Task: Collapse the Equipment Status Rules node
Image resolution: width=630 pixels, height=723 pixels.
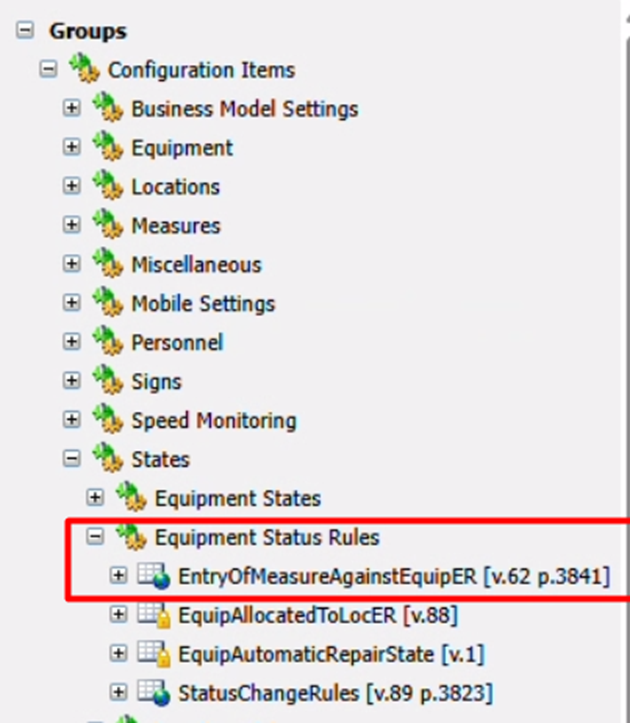Action: (x=95, y=537)
